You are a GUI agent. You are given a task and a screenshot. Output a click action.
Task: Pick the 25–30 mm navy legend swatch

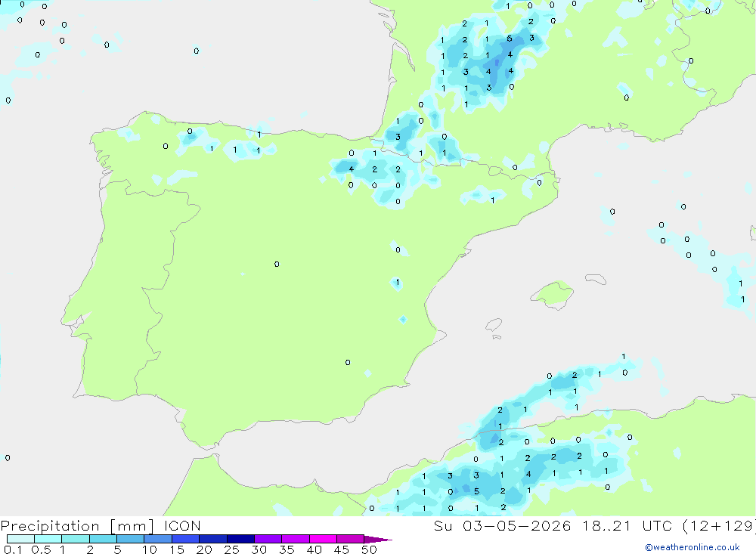tap(240, 539)
